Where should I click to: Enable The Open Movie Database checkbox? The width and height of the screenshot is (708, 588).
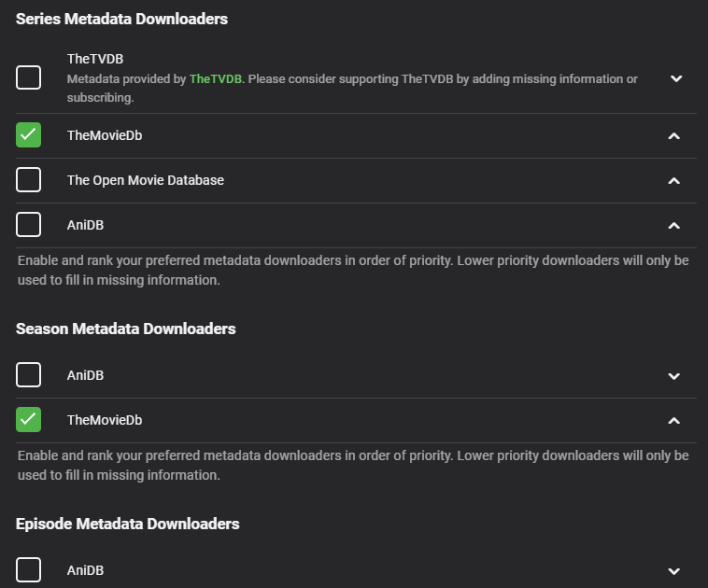tap(29, 180)
